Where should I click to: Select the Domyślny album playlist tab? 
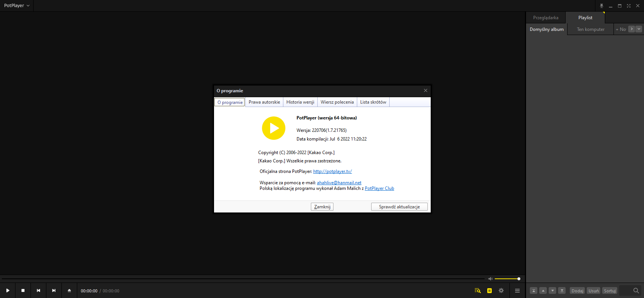(x=547, y=29)
